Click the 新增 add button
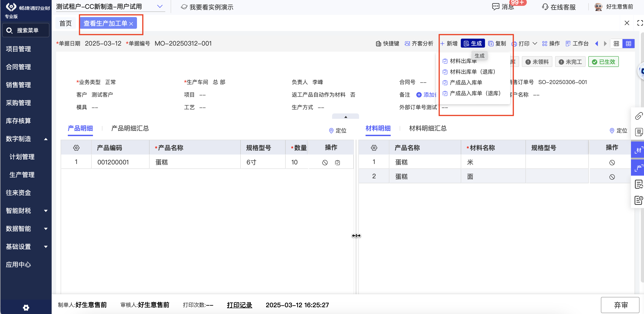Screen dimensions: 644x314 449,44
